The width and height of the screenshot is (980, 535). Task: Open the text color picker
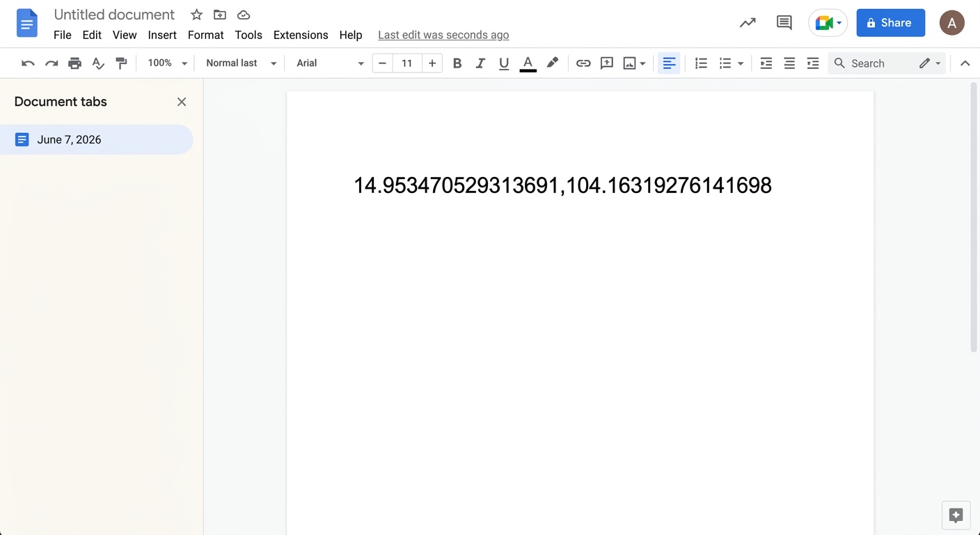coord(528,63)
